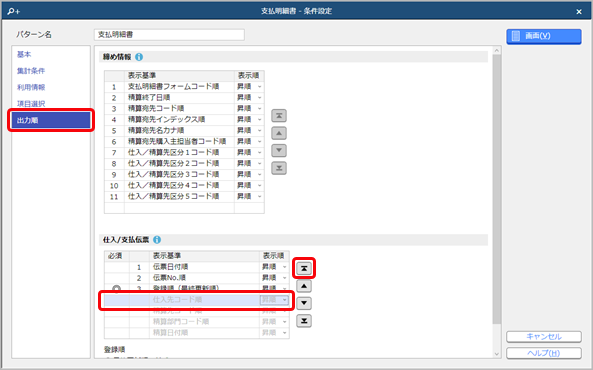Viewport: 593px width, 370px height.
Task: Select row 伝票日付順
Action: [x=197, y=267]
